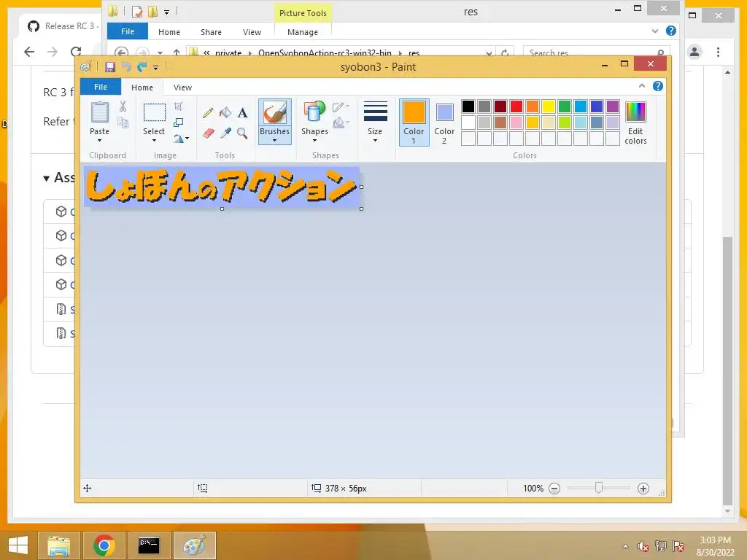Open the Shapes gallery icon
747x560 pixels.
pos(314,112)
